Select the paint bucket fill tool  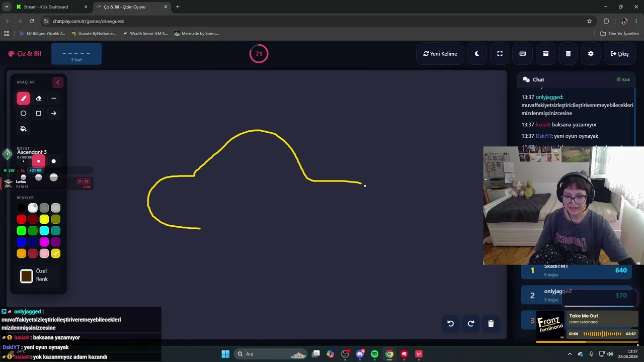click(23, 129)
